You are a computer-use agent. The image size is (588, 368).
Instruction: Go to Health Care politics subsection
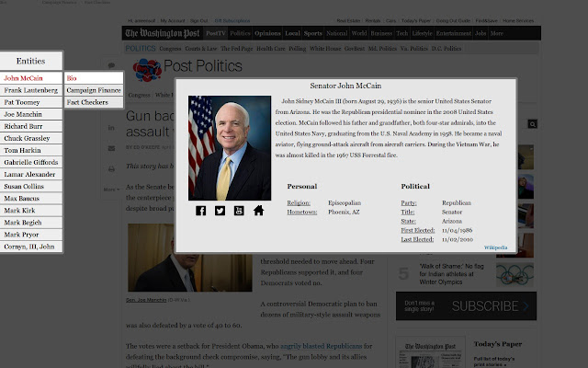point(271,49)
